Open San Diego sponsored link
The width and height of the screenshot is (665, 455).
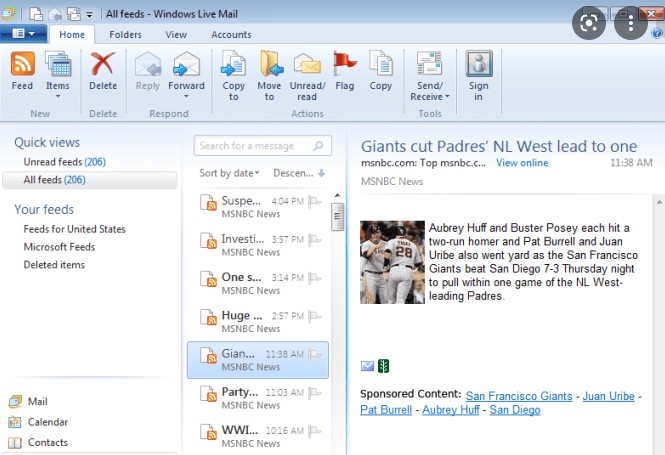(515, 410)
